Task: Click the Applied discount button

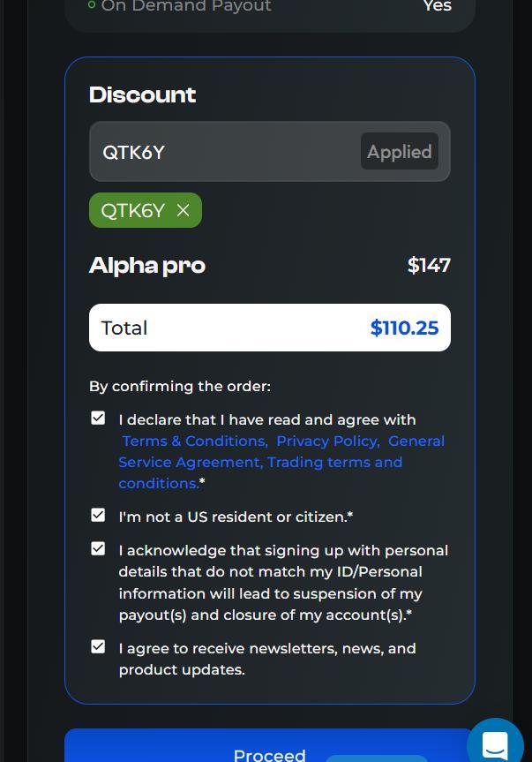Action: tap(399, 152)
